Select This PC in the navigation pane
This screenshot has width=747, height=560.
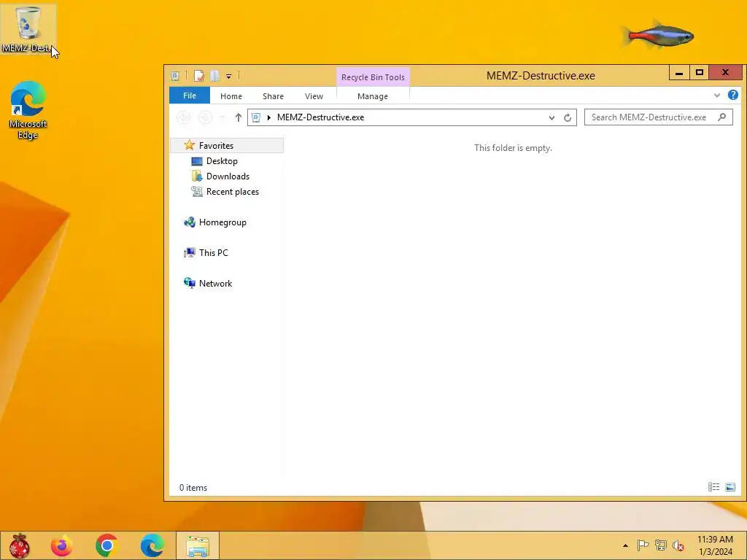click(x=214, y=253)
